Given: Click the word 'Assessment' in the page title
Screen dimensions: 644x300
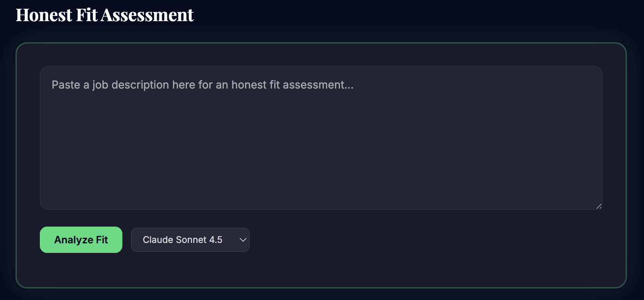Looking at the screenshot, I should coord(147,15).
